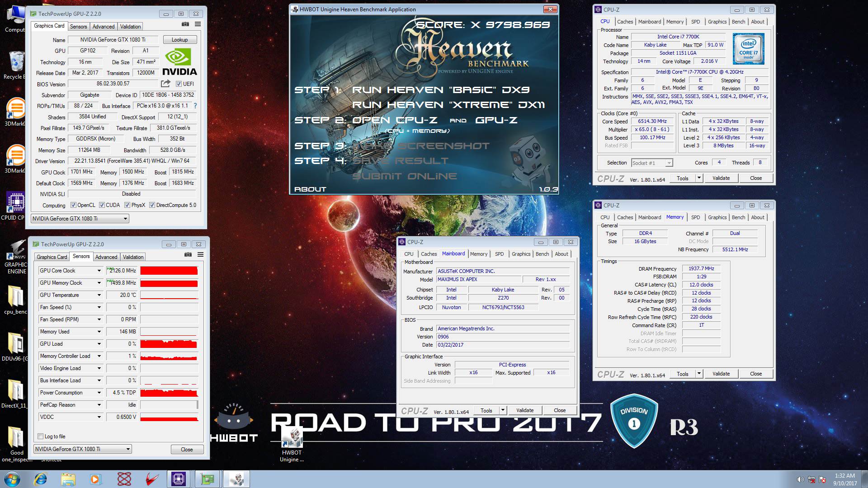This screenshot has height=488, width=868.
Task: Click Validate in CPU-Z CPU window
Action: 721,178
